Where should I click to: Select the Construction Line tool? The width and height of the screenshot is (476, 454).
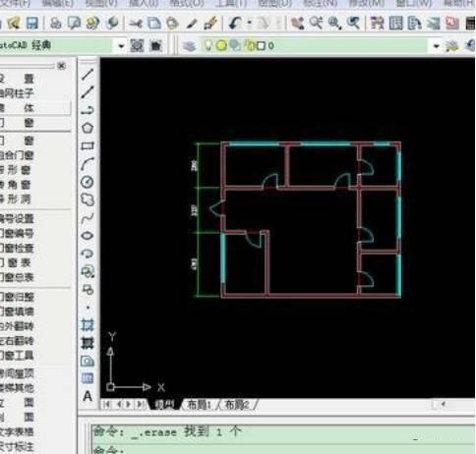coord(88,92)
